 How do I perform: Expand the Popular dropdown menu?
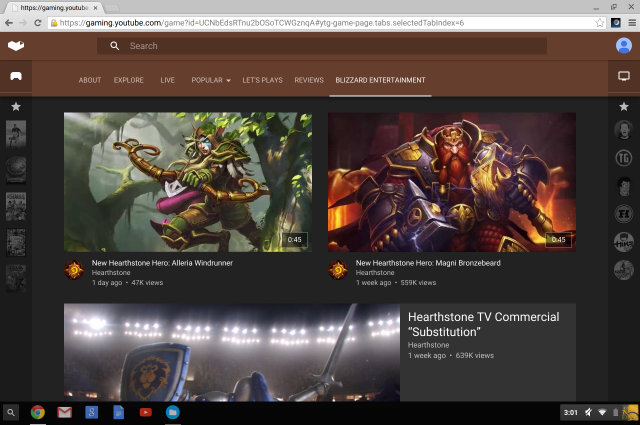click(x=211, y=80)
